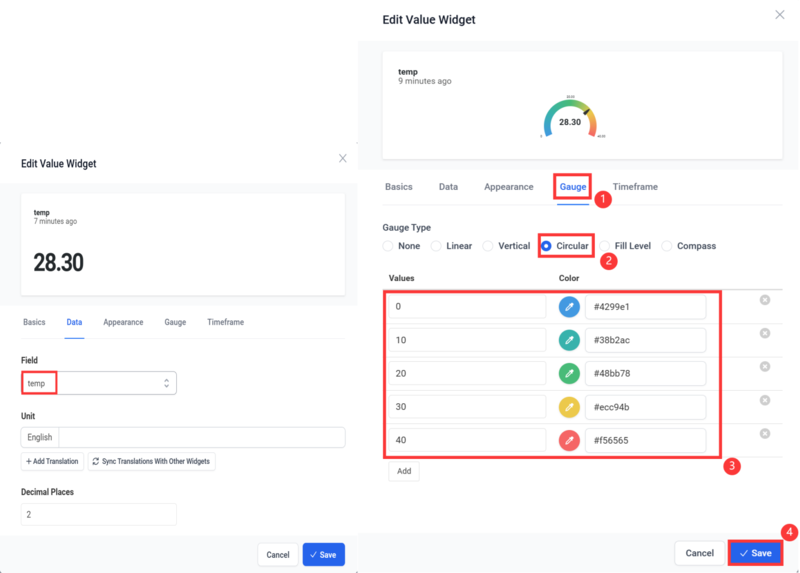The height and width of the screenshot is (573, 800).
Task: Select the Linear gauge type
Action: point(452,246)
